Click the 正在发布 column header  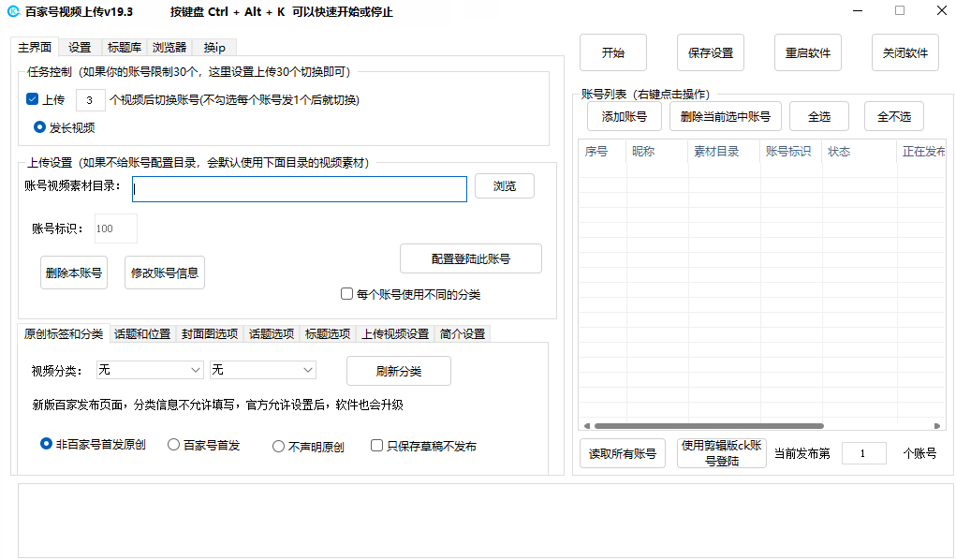tap(921, 152)
